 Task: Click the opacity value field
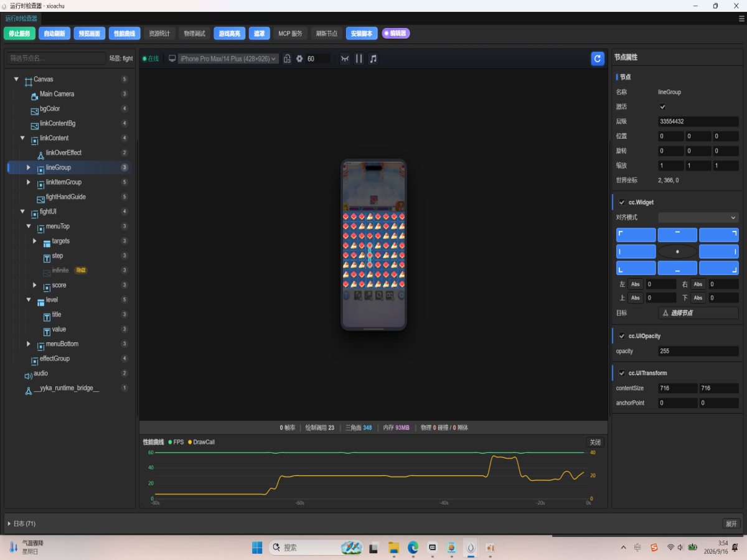pyautogui.click(x=698, y=351)
